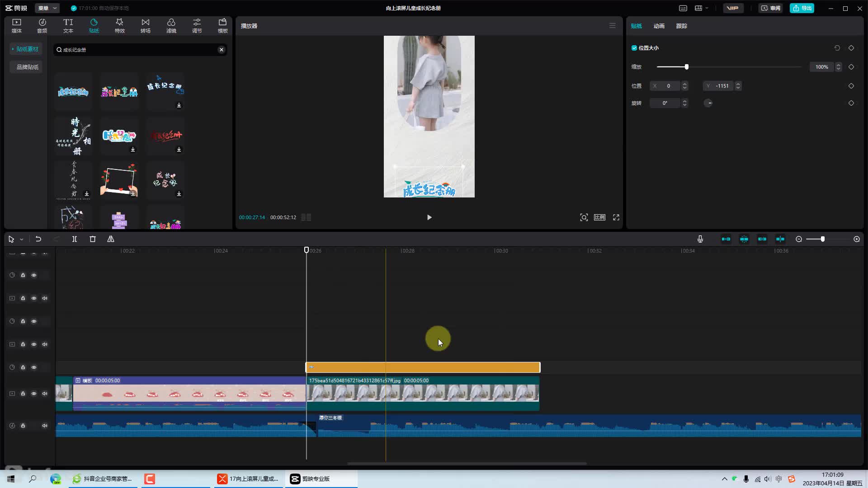Open the keyboard shortcuts icon
This screenshot has height=488, width=868.
coord(683,8)
